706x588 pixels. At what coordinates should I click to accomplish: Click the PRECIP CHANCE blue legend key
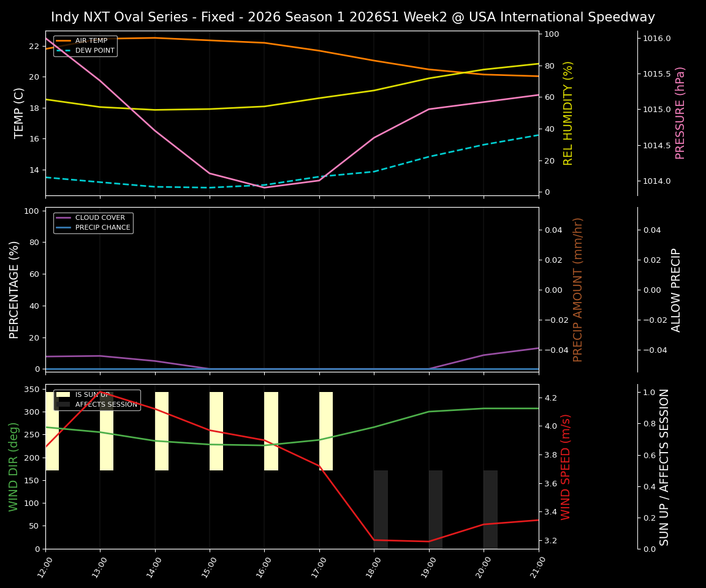63,227
